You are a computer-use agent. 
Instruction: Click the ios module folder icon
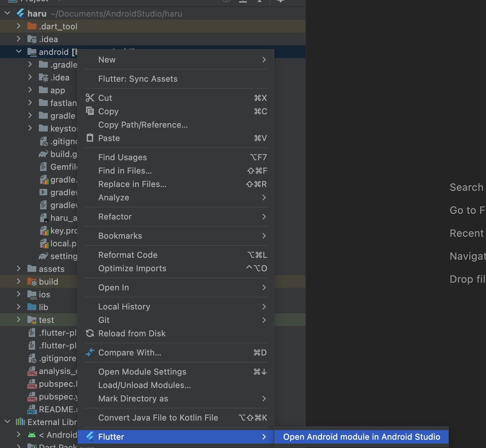point(32,295)
